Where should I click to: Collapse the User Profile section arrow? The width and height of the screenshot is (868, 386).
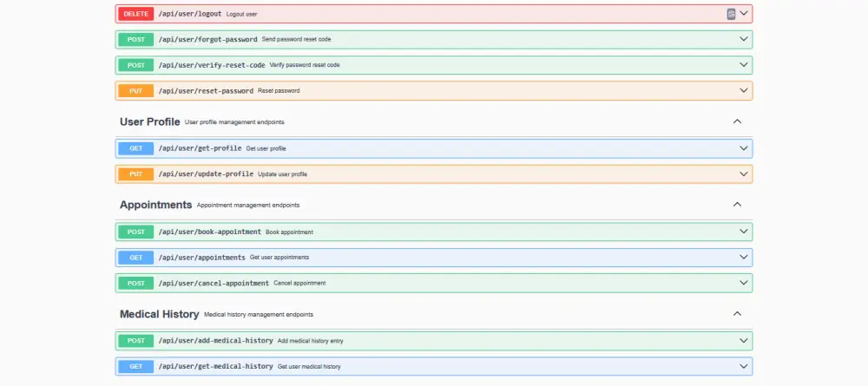tap(737, 121)
